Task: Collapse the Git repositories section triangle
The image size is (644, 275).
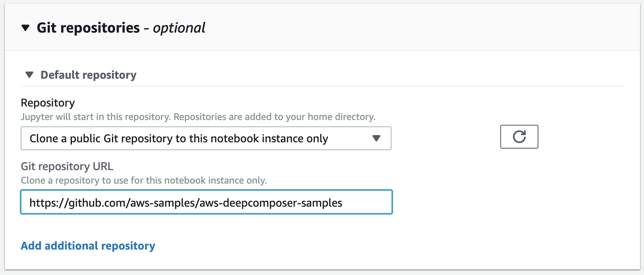Action: [25, 28]
